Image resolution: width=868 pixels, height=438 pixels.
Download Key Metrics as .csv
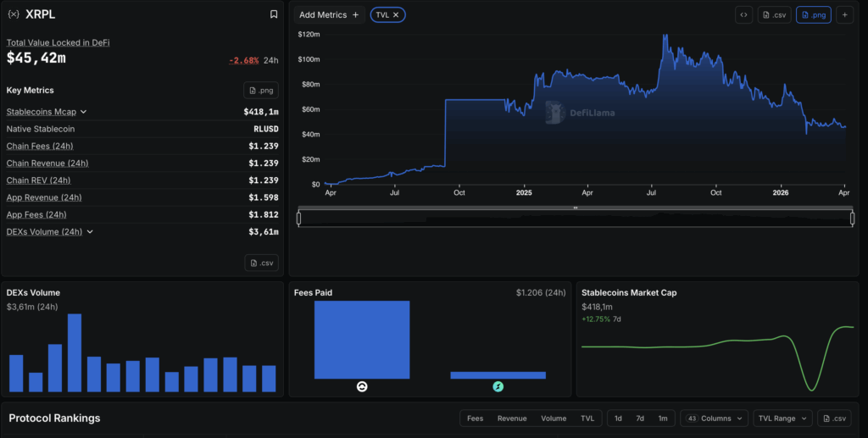tap(261, 263)
